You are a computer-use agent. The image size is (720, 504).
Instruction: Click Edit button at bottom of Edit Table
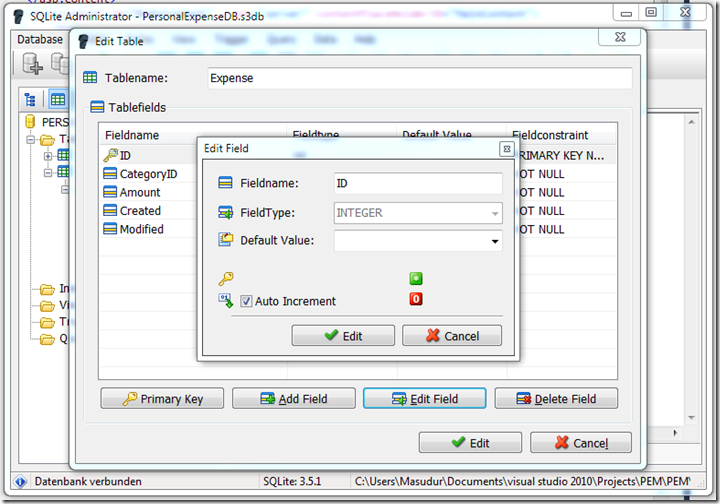[470, 442]
